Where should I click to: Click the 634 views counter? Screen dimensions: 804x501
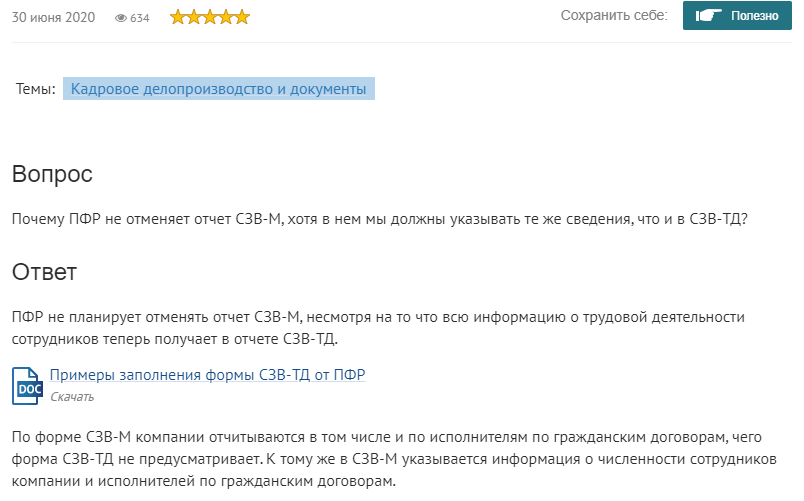tap(139, 18)
